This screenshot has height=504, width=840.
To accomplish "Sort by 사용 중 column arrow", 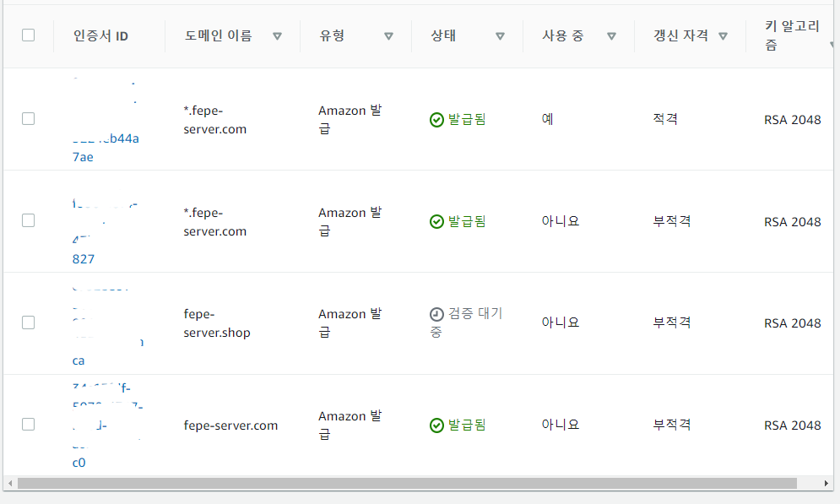I will 611,36.
